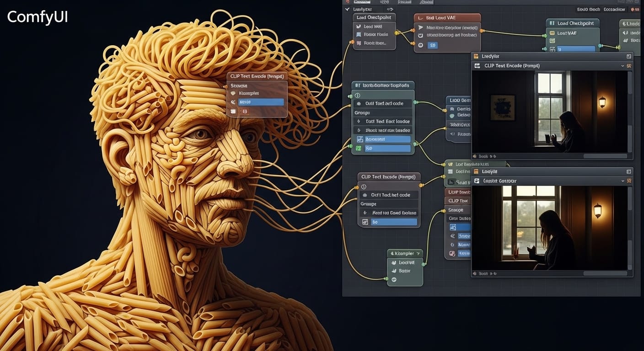Image resolution: width=644 pixels, height=351 pixels.
Task: Select the rightmost tab in the top menu bar
Action: [x=426, y=2]
